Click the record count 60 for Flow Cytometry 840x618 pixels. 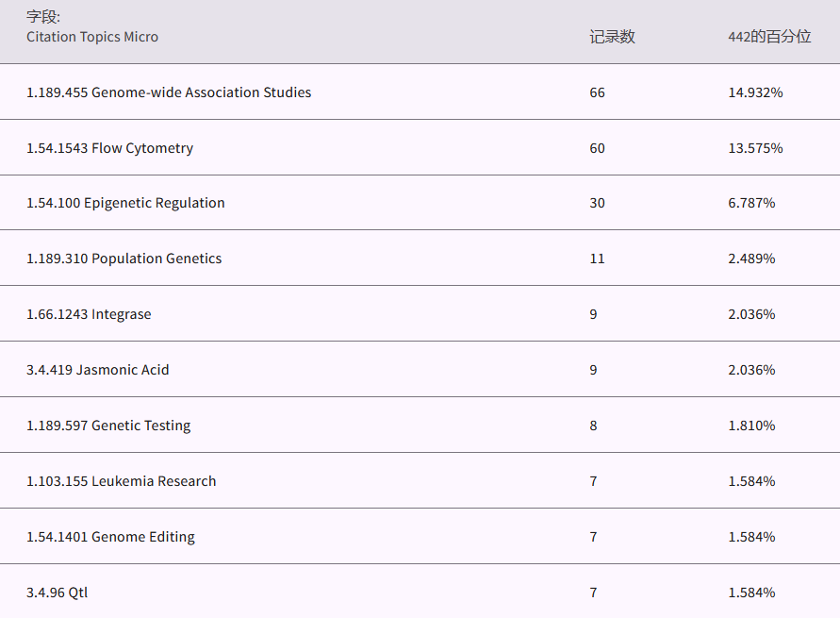click(597, 148)
